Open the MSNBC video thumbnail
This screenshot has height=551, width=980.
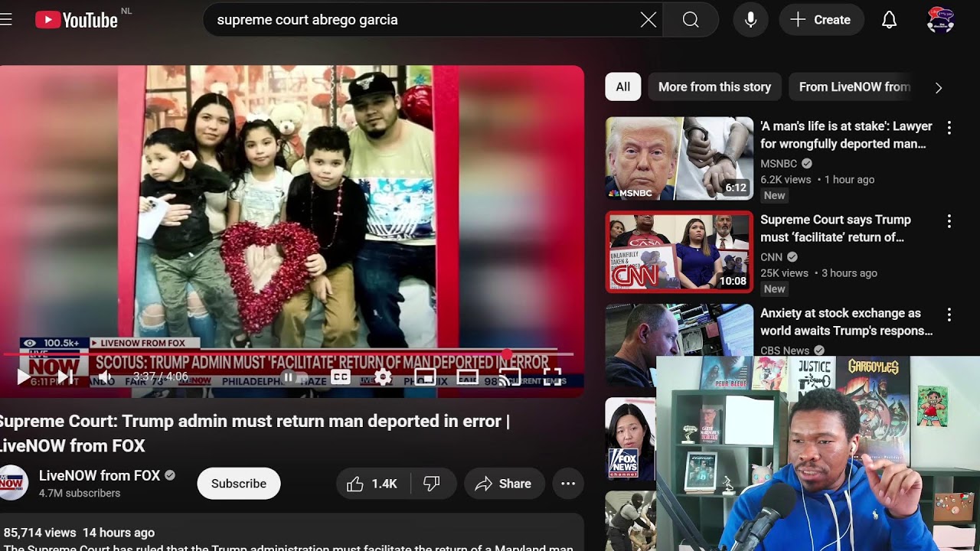680,158
